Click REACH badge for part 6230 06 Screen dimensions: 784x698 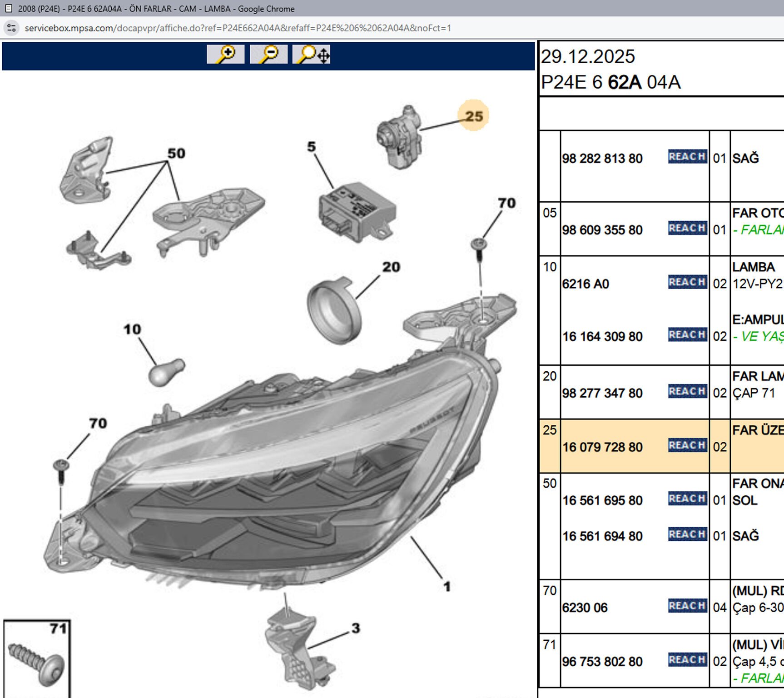[687, 606]
